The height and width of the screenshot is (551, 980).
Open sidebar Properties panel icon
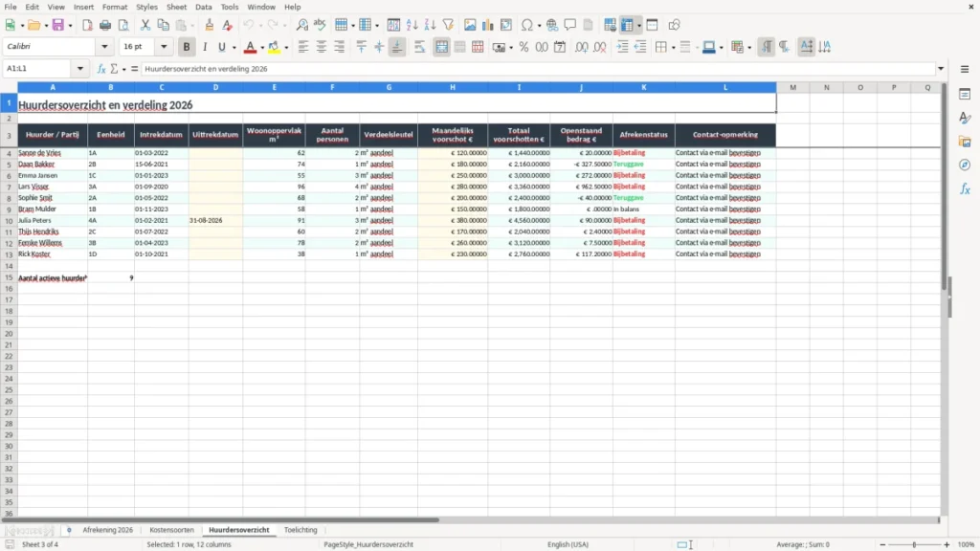[x=965, y=94]
